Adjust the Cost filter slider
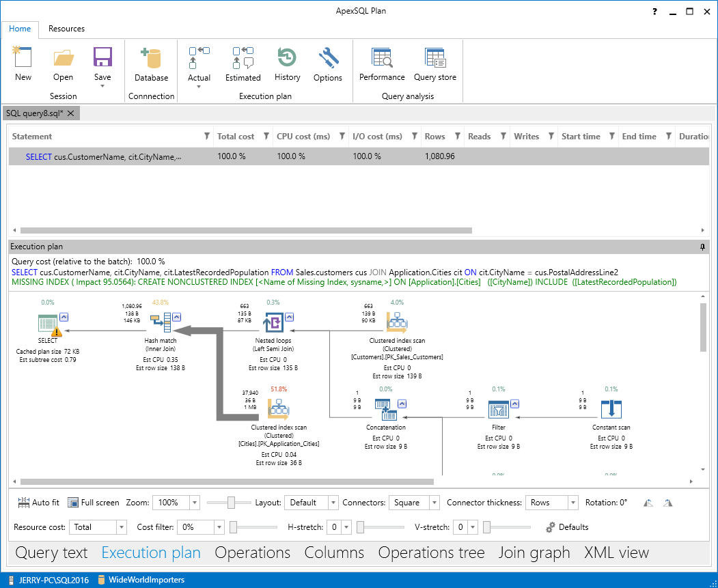Image resolution: width=718 pixels, height=588 pixels. (234, 527)
